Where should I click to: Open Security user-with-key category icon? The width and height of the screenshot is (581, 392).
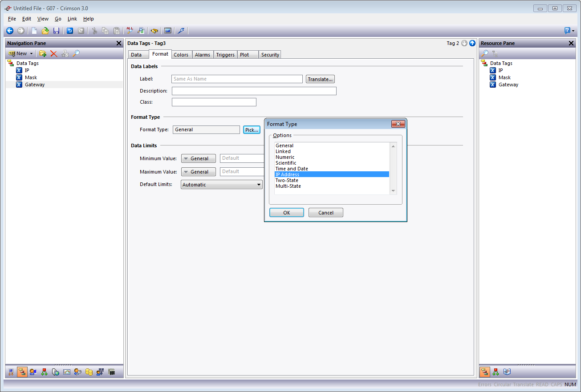pos(78,372)
